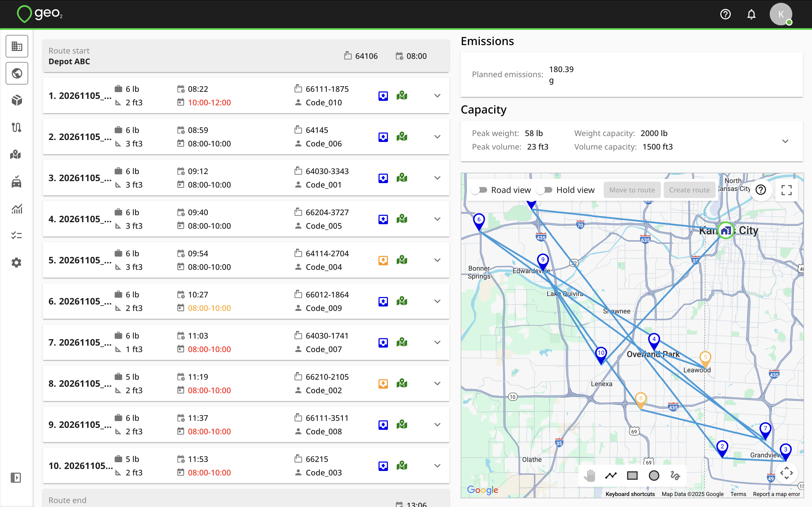Click the Keyboard shortcuts link on map
Image resolution: width=812 pixels, height=507 pixels.
click(630, 494)
